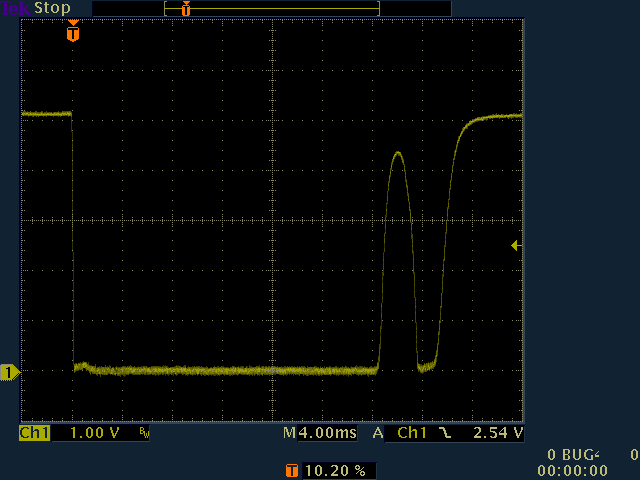The width and height of the screenshot is (640, 480).
Task: Select the highlighted Ch1 channel label
Action: (x=35, y=434)
